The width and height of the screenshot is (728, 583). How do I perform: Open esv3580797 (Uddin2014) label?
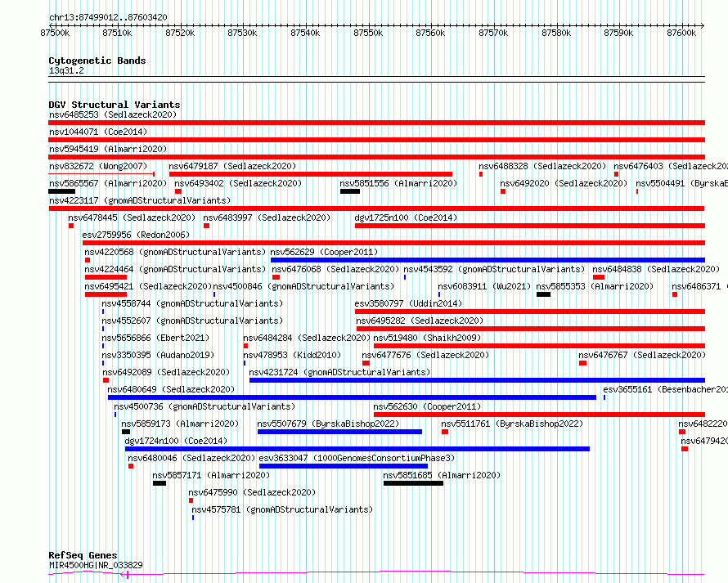(x=408, y=303)
